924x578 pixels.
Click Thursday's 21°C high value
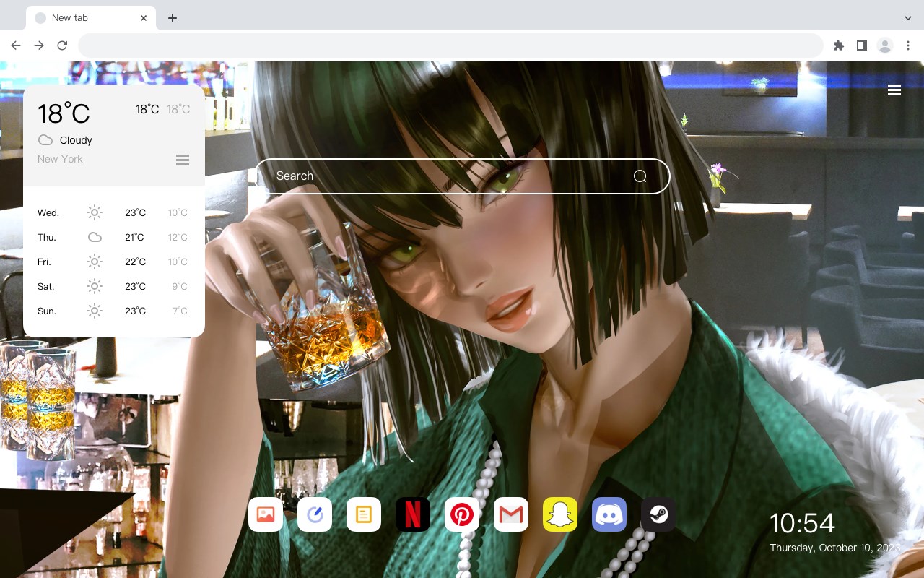click(134, 238)
